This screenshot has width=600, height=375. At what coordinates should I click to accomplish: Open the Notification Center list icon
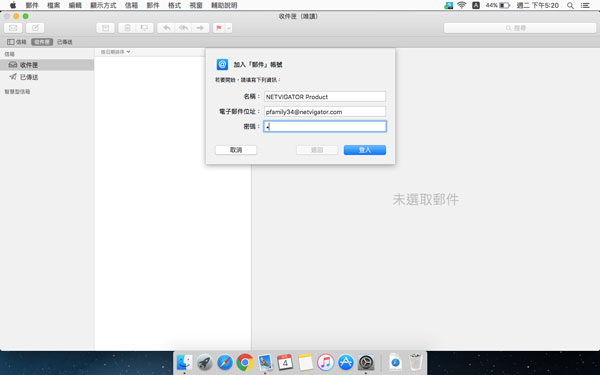pyautogui.click(x=585, y=5)
